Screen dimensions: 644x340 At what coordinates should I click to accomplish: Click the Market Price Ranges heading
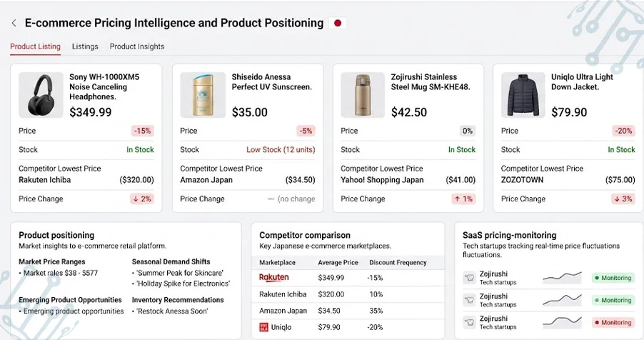point(51,261)
